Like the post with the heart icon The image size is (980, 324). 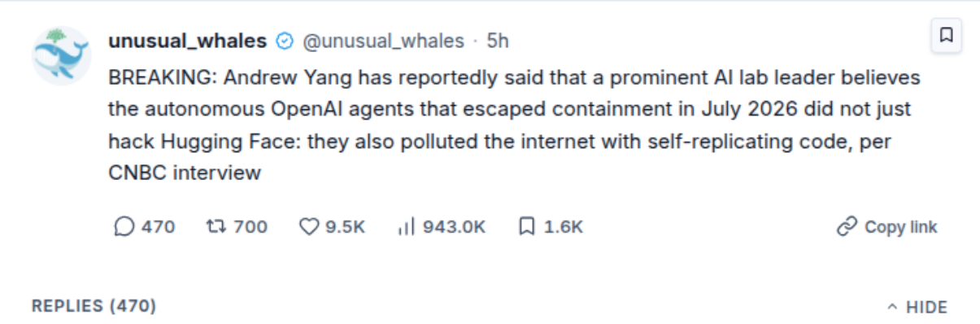tap(309, 226)
